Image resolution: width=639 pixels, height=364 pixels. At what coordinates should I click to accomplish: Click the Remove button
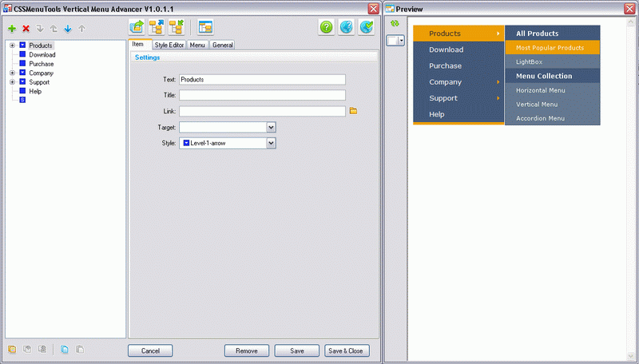click(247, 350)
